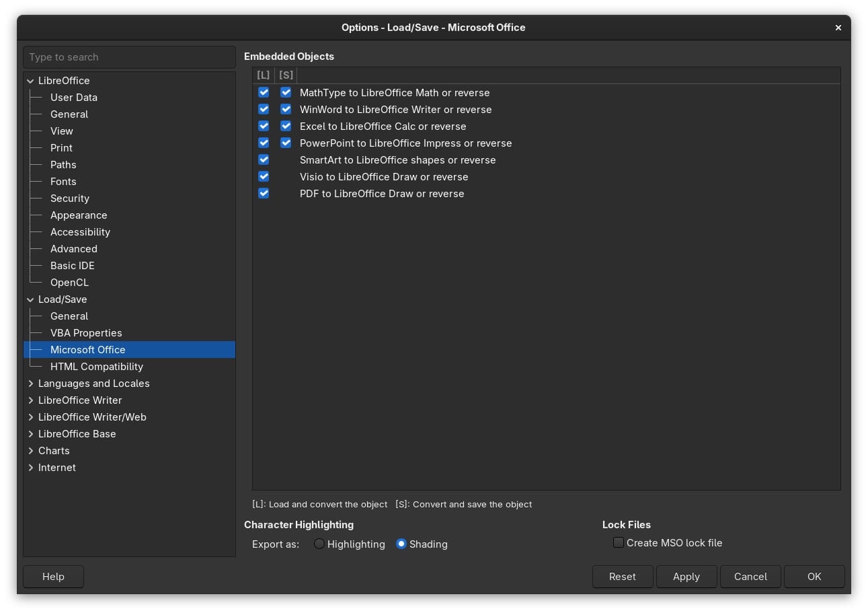The width and height of the screenshot is (868, 613).
Task: Uncheck Load for MathType to LibreOffice Math
Action: pyautogui.click(x=264, y=92)
